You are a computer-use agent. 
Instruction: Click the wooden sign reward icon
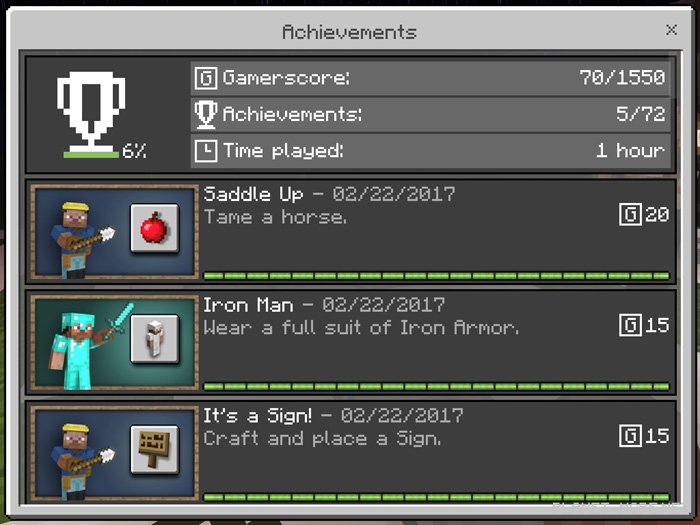tap(154, 450)
